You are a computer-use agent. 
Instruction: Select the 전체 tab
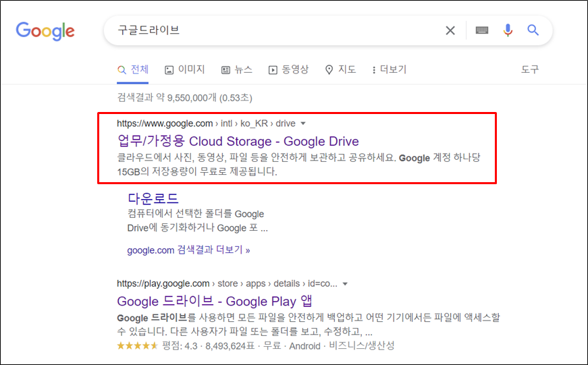pos(133,69)
